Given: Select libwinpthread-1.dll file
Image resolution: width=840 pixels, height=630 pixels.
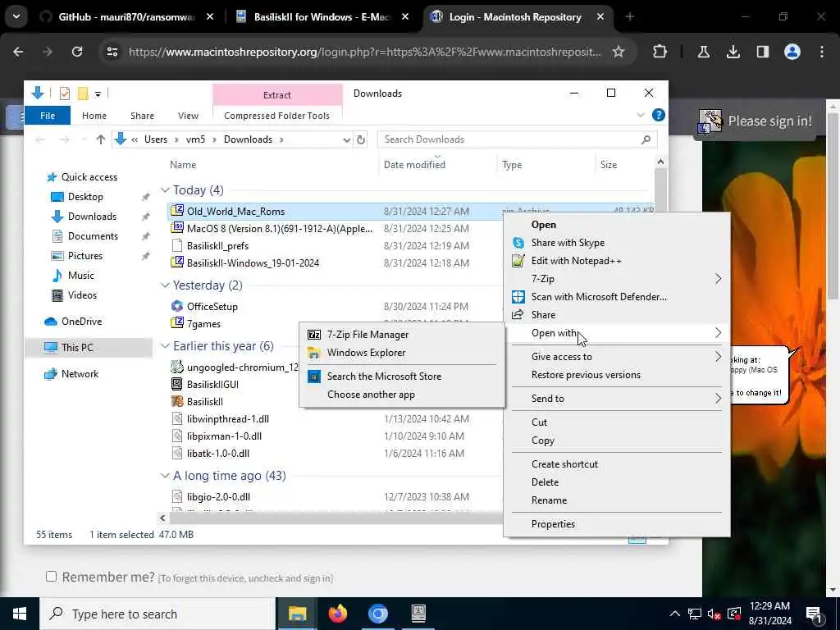Looking at the screenshot, I should coord(228,419).
